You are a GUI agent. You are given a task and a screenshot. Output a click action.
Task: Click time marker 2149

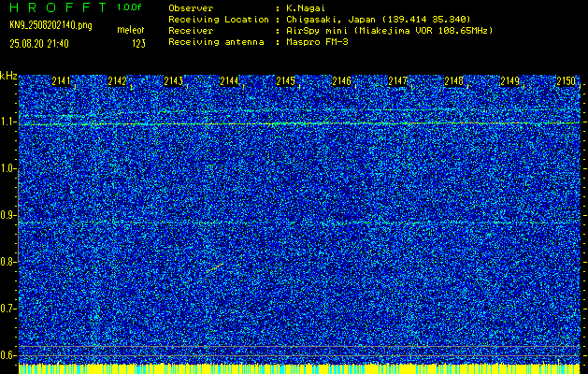coord(510,81)
